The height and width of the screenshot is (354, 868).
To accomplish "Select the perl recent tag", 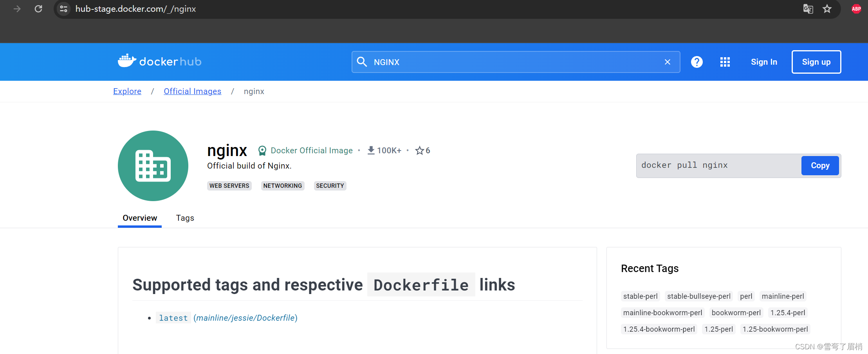I will 746,296.
